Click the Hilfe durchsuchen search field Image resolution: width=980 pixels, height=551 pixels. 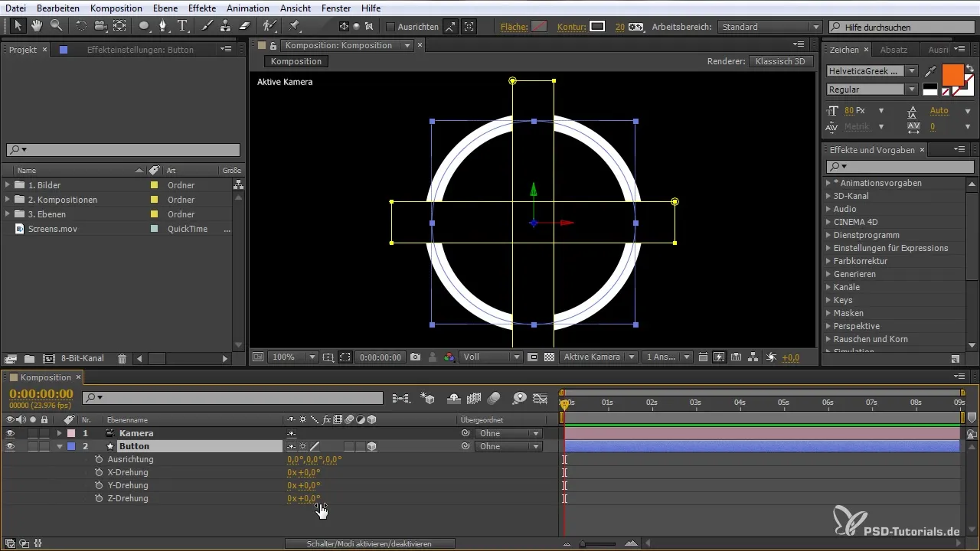click(901, 27)
